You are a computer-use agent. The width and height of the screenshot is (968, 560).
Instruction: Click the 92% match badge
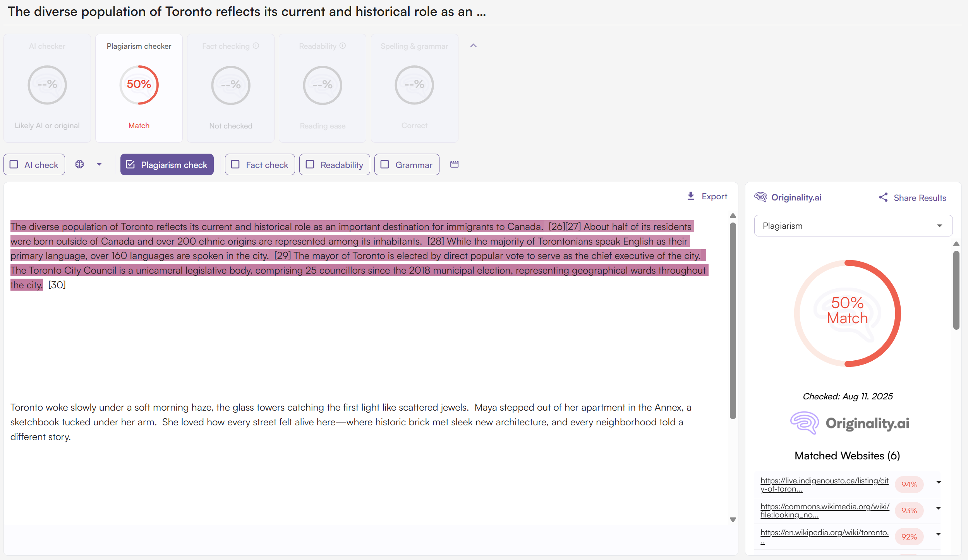point(909,536)
